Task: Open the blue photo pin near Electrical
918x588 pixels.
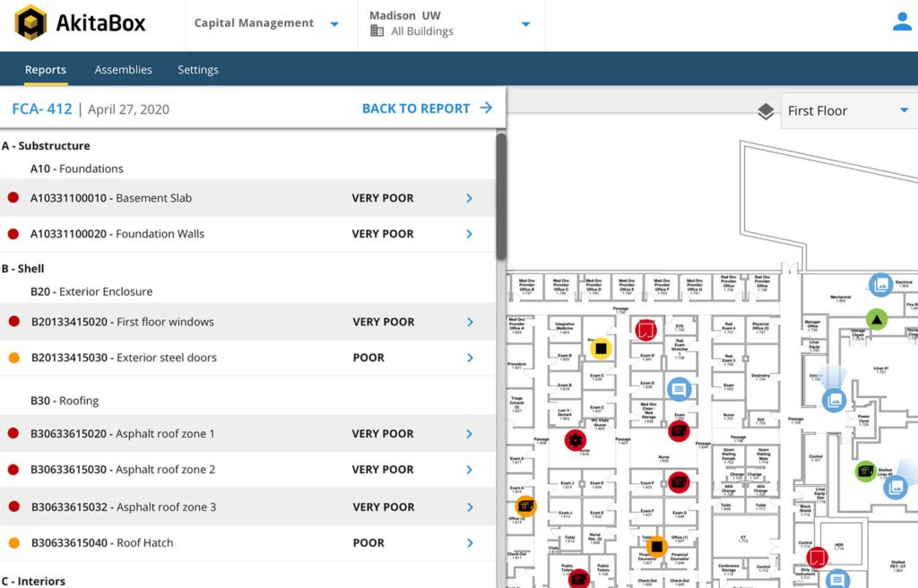Action: coord(880,285)
